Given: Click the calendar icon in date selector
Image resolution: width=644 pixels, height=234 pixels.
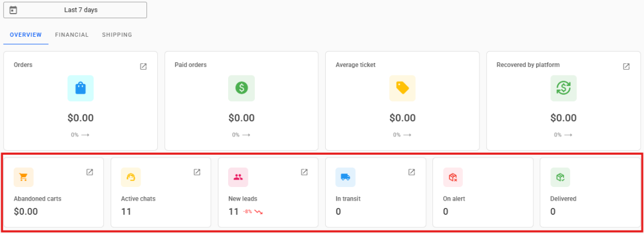Looking at the screenshot, I should click(x=14, y=10).
